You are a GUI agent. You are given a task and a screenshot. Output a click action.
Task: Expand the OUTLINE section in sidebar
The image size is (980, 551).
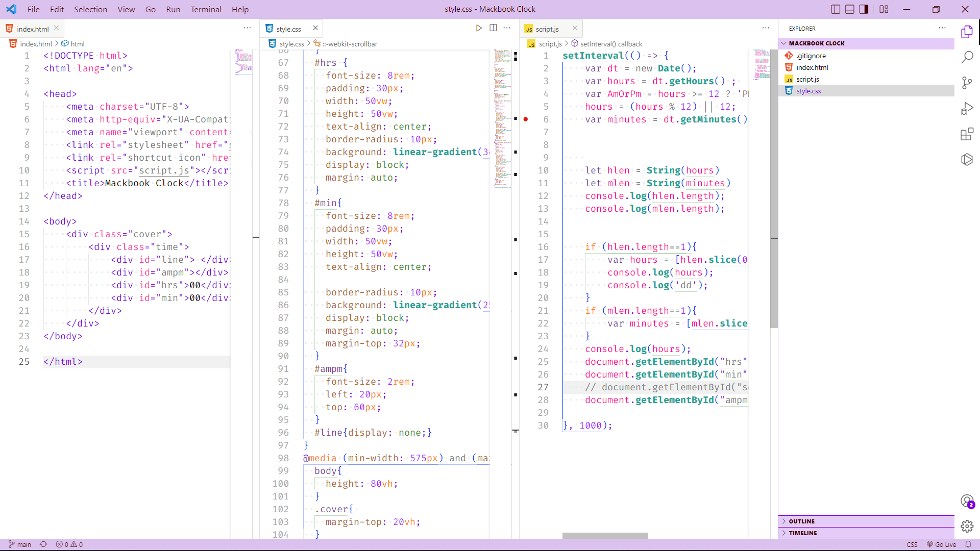[x=802, y=521]
